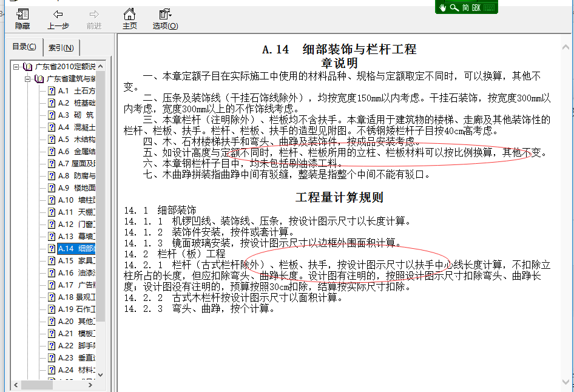Click the tree panel scroll-down arrow
Image resolution: width=574 pixels, height=392 pixels.
[101, 375]
